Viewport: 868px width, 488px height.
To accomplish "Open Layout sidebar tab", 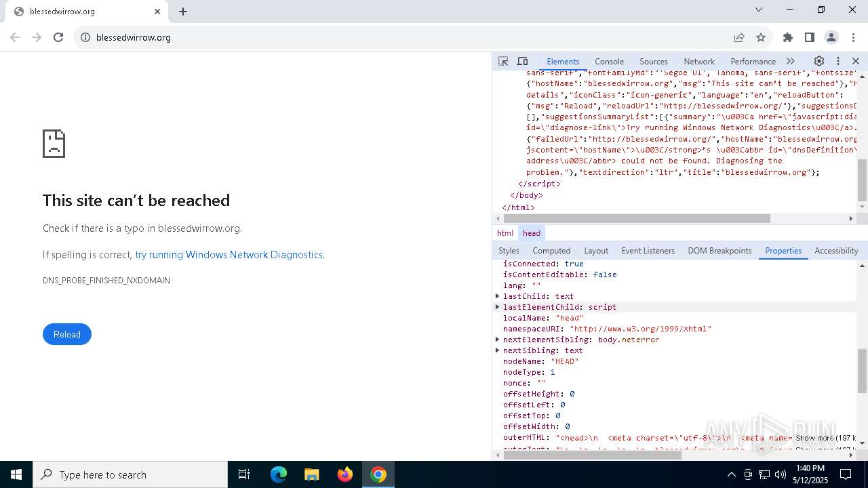I will click(596, 251).
